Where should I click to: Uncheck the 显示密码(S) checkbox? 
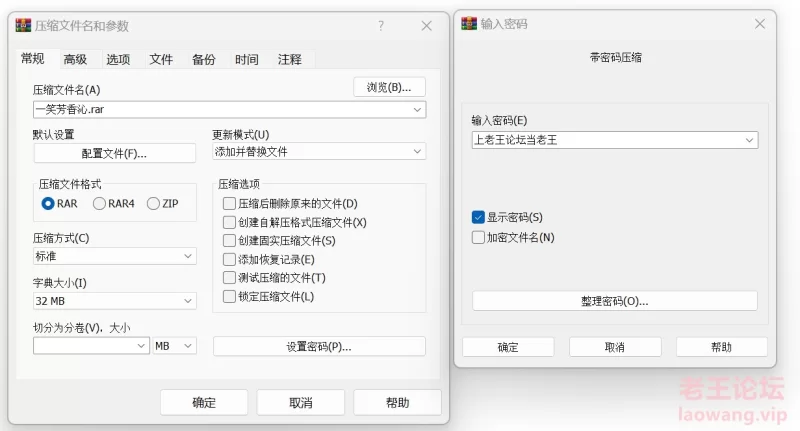(478, 217)
